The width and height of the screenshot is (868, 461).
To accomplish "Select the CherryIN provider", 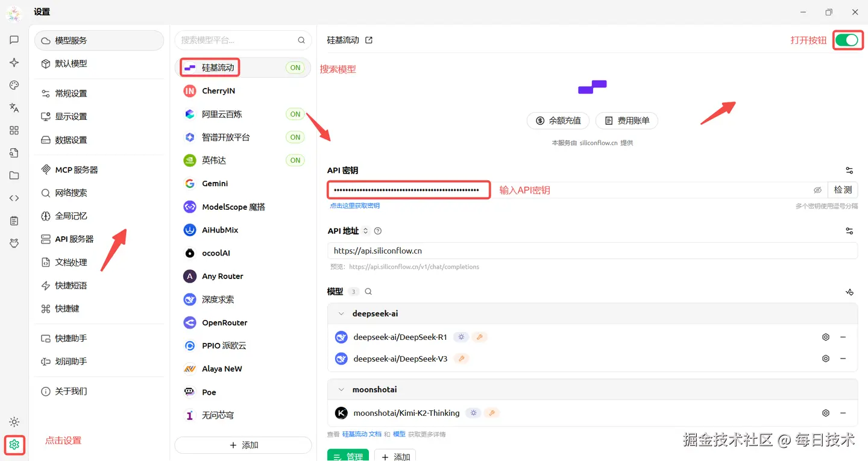I will (x=243, y=91).
